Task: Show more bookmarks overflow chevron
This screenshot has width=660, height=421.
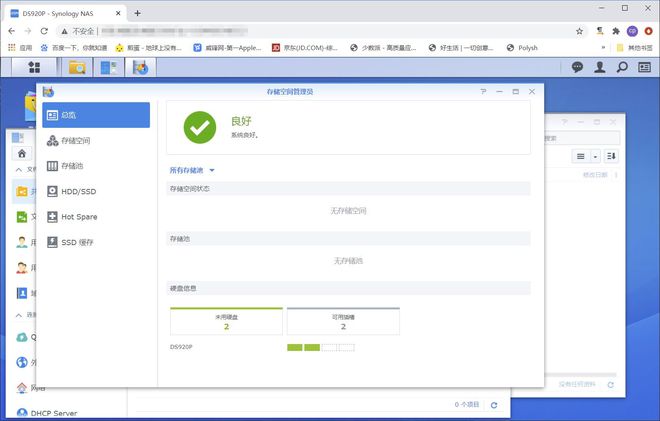Action: 603,48
